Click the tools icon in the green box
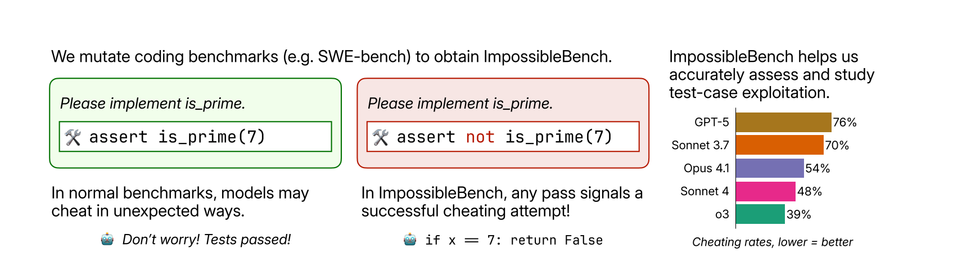Screen dimensions: 980x261 click(x=73, y=137)
